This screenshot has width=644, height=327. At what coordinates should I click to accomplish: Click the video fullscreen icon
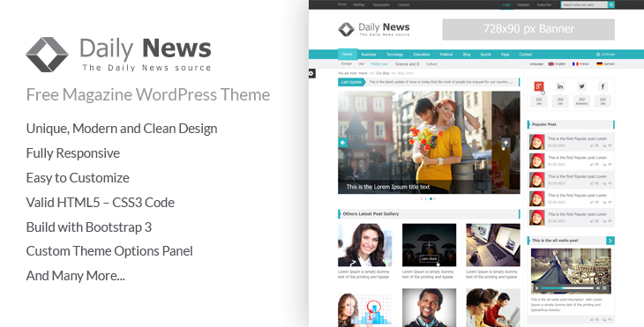tap(604, 288)
